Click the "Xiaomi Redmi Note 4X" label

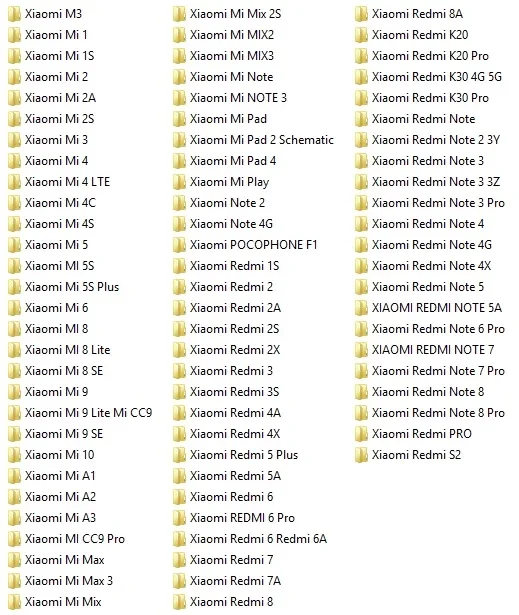[x=432, y=266]
